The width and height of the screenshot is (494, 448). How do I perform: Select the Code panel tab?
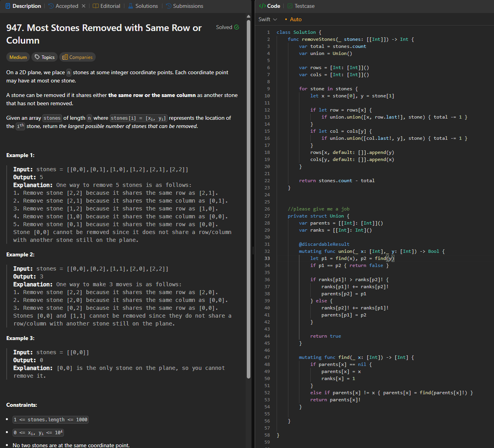tap(273, 6)
